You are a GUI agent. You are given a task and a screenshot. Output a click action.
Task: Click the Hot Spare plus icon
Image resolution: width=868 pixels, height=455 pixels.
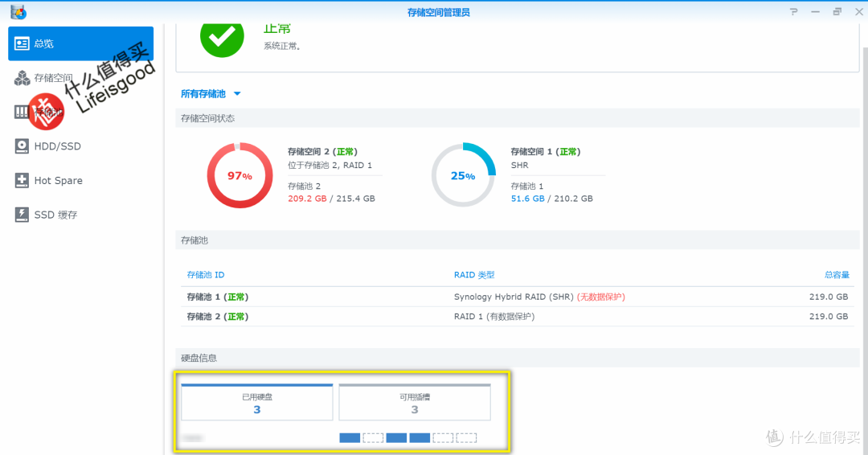(x=22, y=180)
